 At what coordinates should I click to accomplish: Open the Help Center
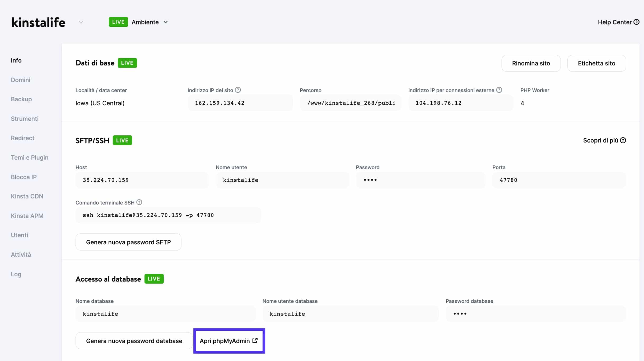[618, 22]
